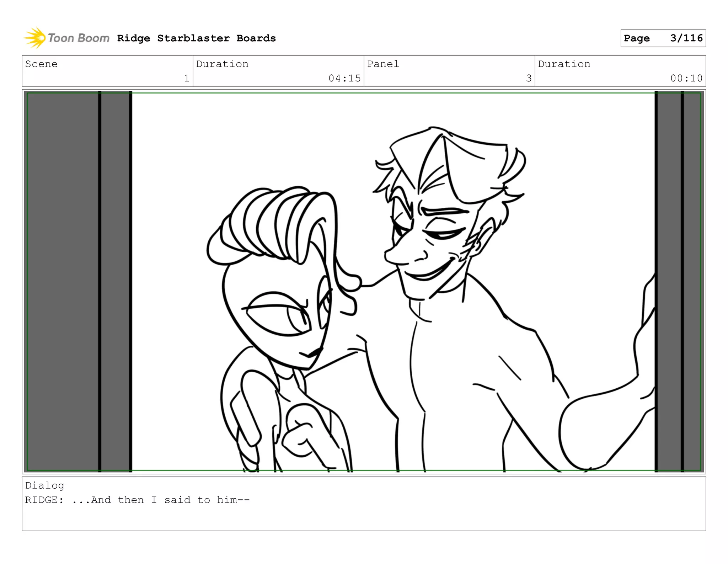The image size is (728, 564).
Task: Click the Dialog label heading
Action: click(x=45, y=485)
